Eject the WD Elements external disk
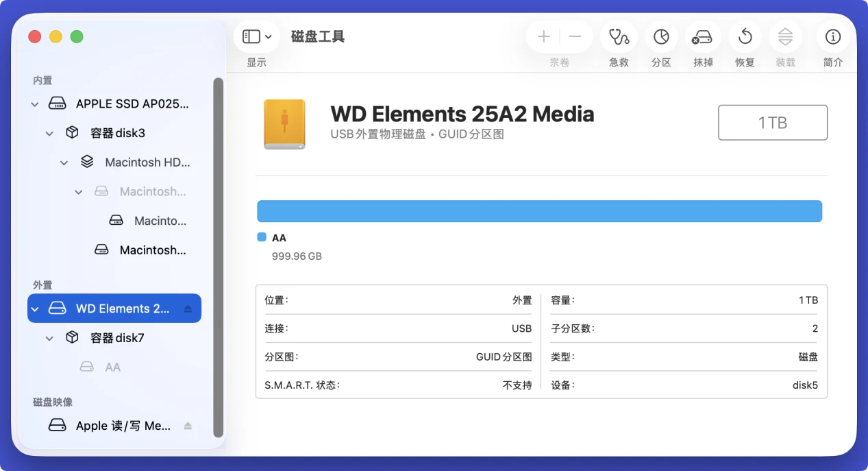The image size is (868, 471). pyautogui.click(x=188, y=309)
